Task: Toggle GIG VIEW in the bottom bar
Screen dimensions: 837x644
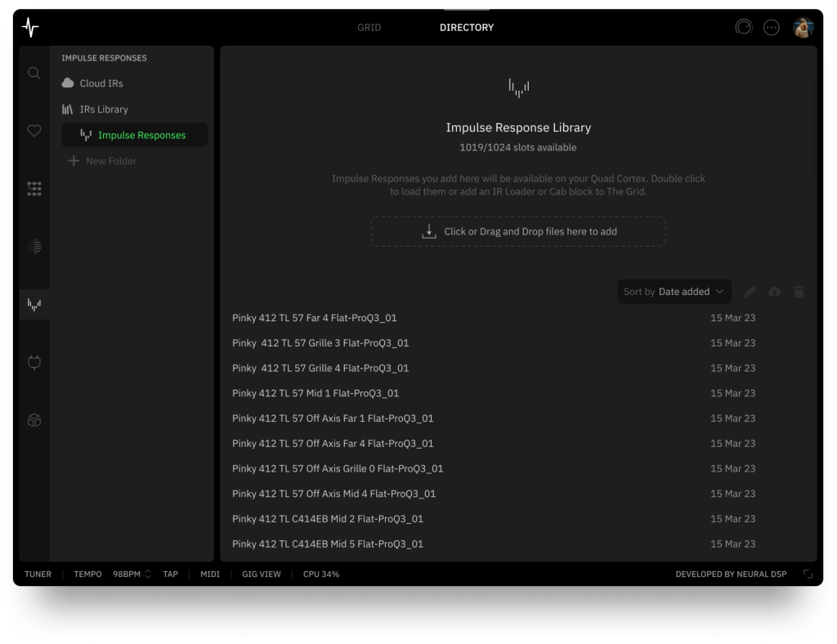Action: tap(262, 575)
